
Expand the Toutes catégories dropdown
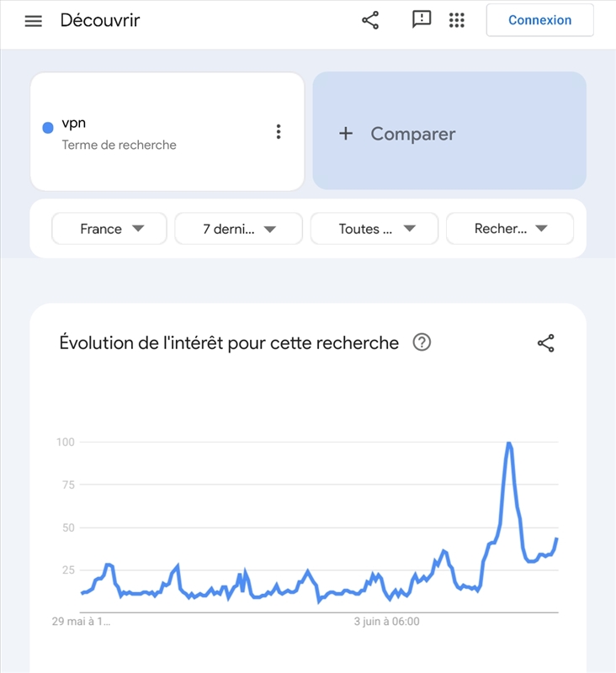tap(374, 229)
